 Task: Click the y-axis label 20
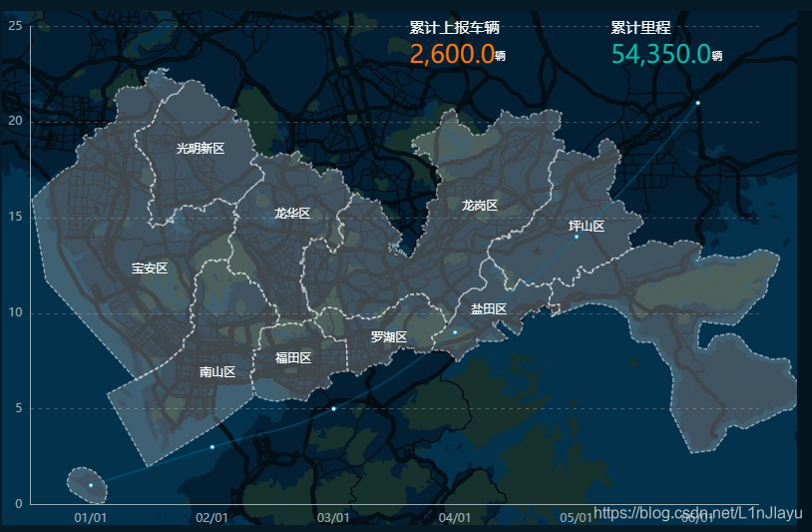(16, 121)
